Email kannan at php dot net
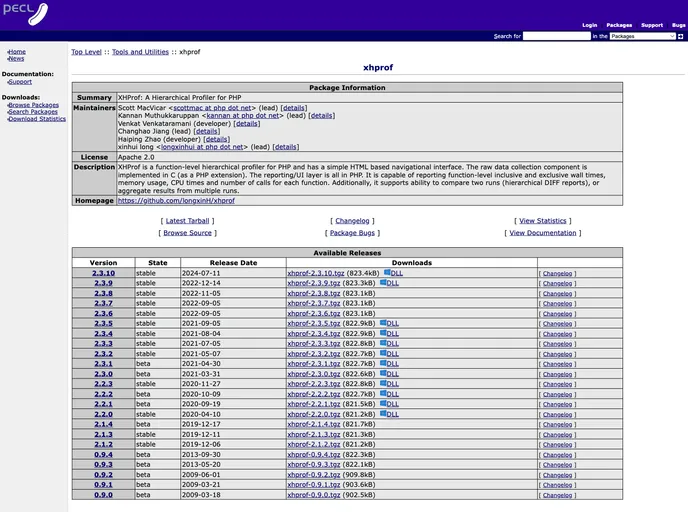Viewport: 688px width, 512px height. 243,115
